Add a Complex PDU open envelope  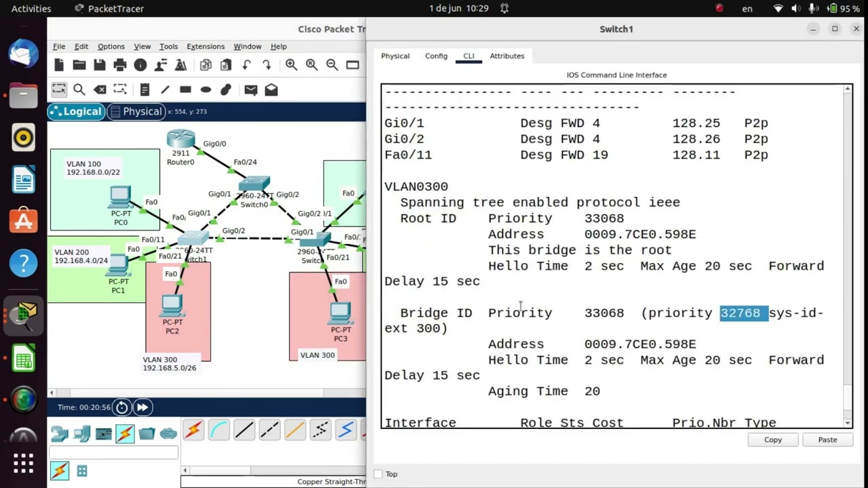point(271,89)
